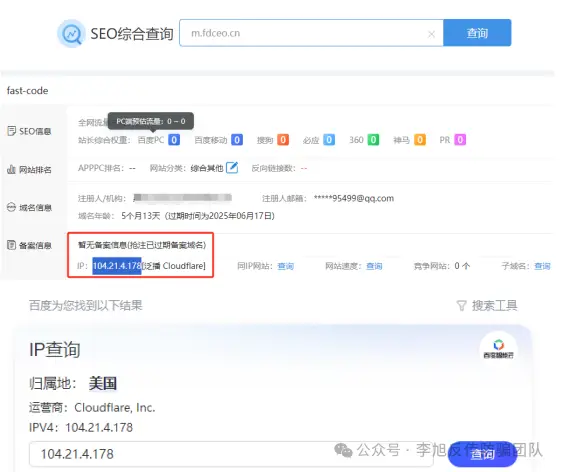Select the SEO信息 sidebar item
Viewport: 561px width, 472px height.
(29, 131)
